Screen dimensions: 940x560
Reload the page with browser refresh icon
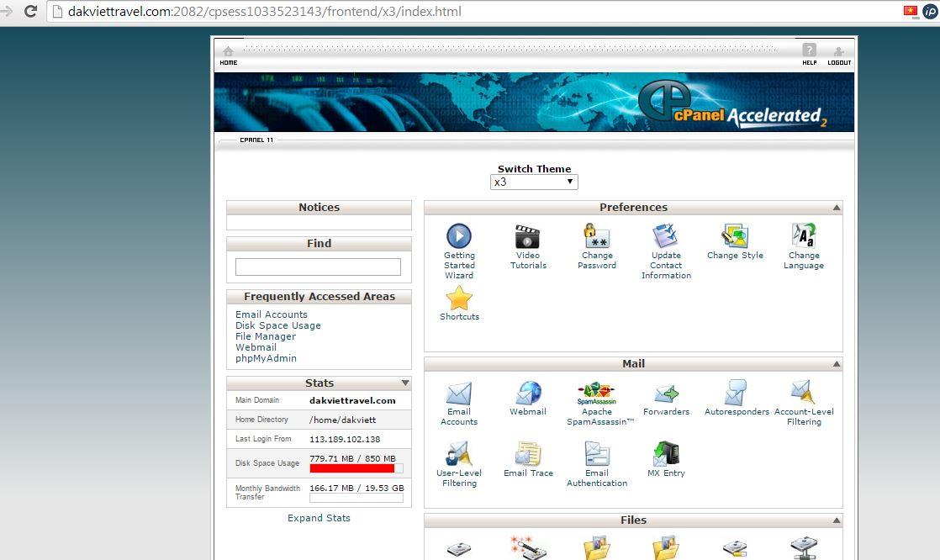tap(30, 11)
